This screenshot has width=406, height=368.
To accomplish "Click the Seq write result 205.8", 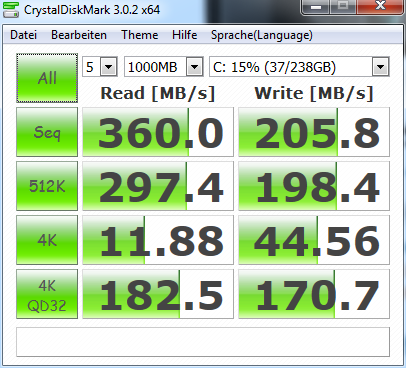I will (314, 132).
